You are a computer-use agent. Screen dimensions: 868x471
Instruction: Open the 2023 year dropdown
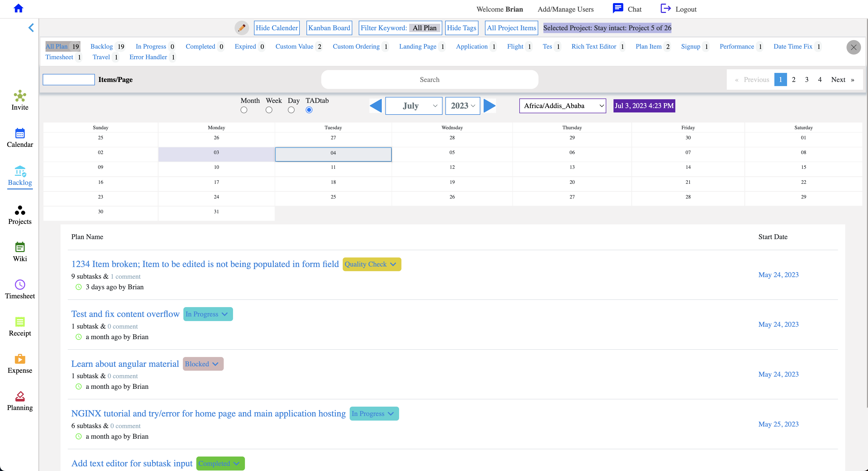click(x=463, y=106)
